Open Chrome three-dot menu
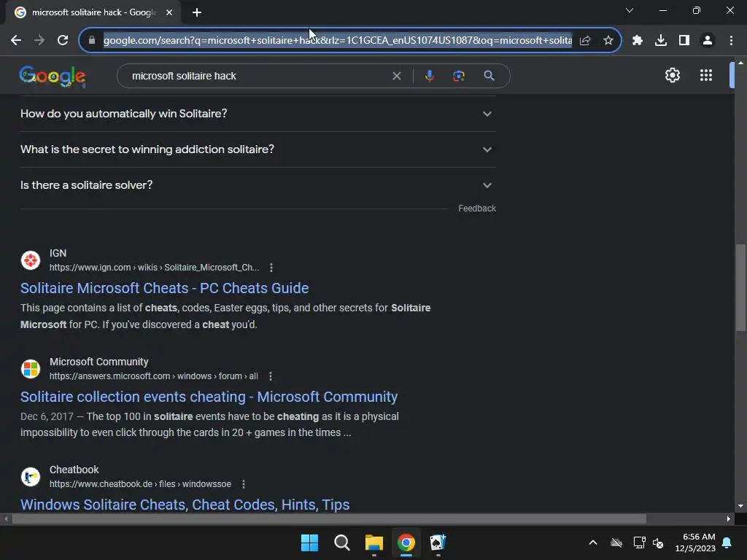The width and height of the screenshot is (747, 560). coord(731,41)
